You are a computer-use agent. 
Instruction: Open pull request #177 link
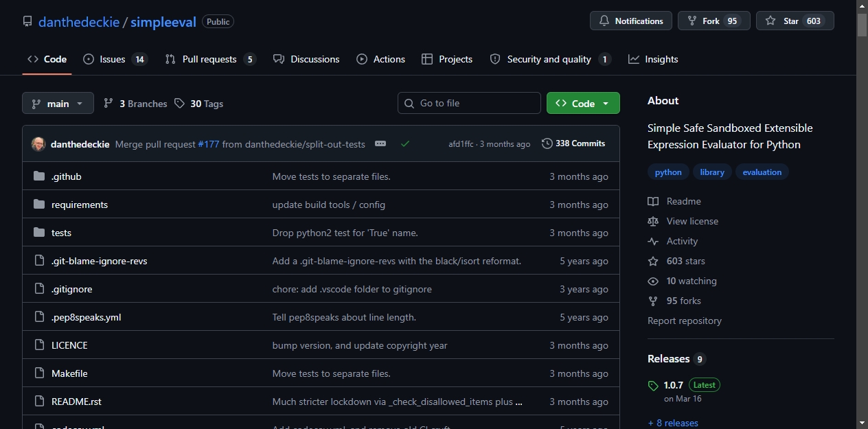[x=208, y=144]
